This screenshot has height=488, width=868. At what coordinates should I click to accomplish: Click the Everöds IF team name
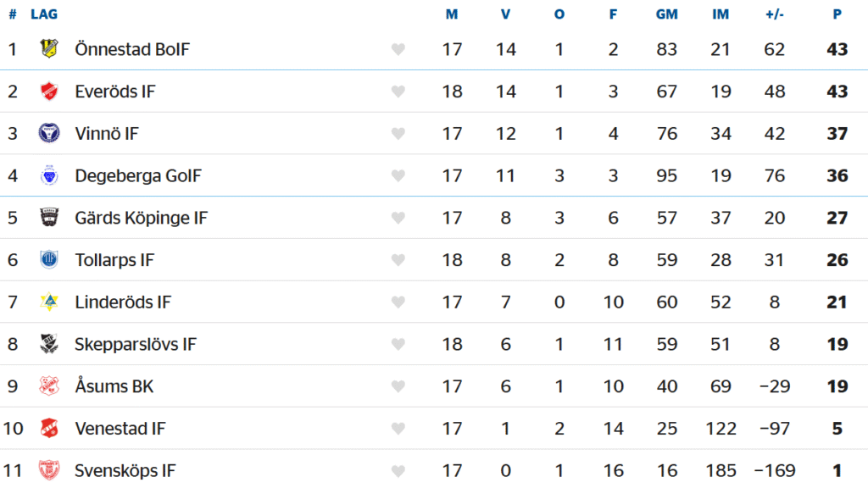115,91
